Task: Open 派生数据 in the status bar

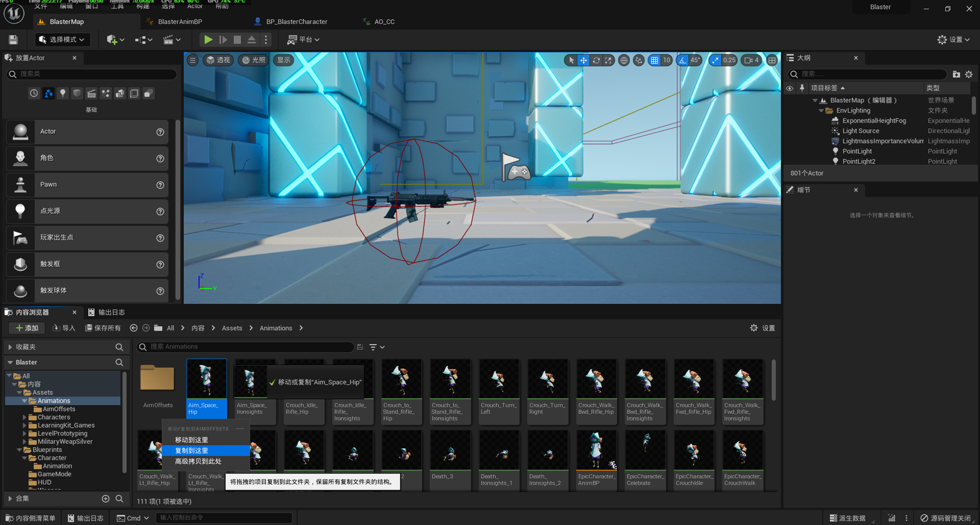Action: (x=847, y=518)
